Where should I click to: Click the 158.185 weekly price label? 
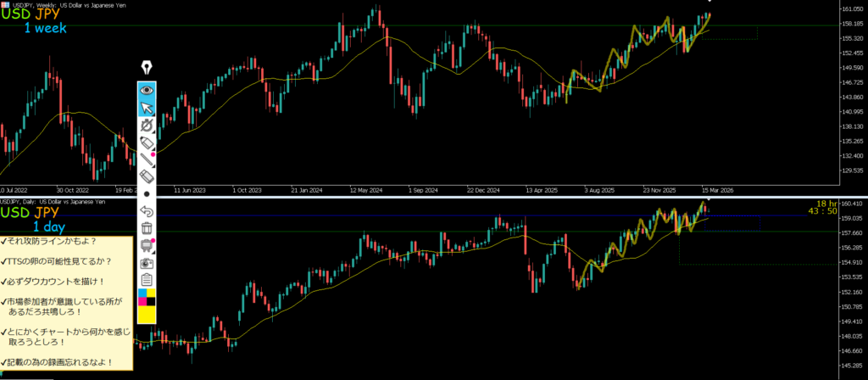[853, 25]
